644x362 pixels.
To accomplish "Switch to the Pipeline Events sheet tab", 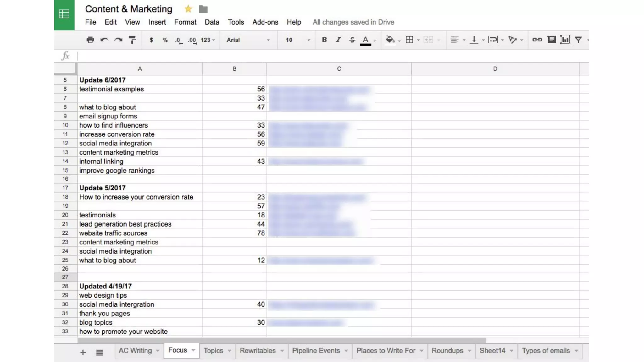I will [x=316, y=351].
